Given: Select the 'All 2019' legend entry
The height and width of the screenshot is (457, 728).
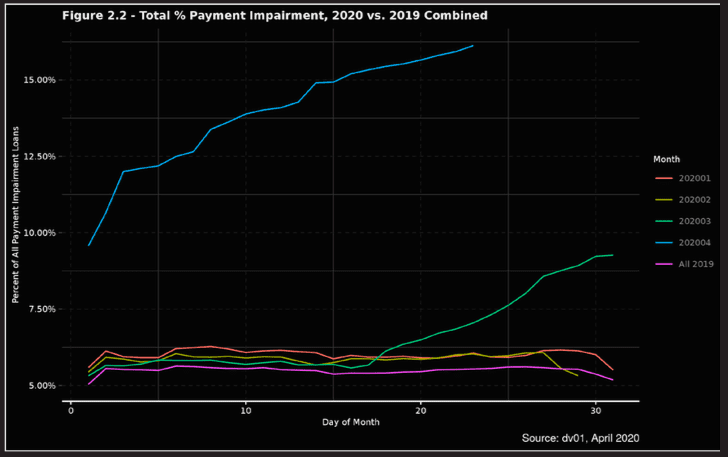Looking at the screenshot, I should coord(683,264).
